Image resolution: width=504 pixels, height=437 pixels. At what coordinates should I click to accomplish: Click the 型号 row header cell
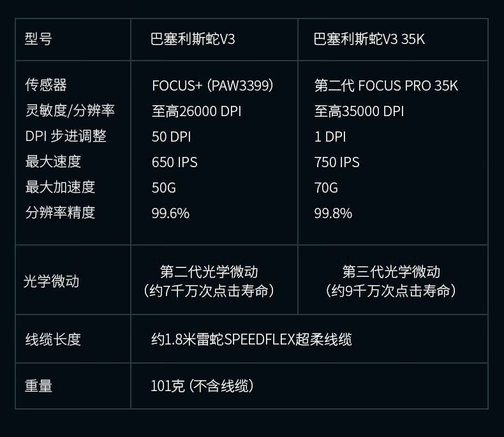coord(38,39)
